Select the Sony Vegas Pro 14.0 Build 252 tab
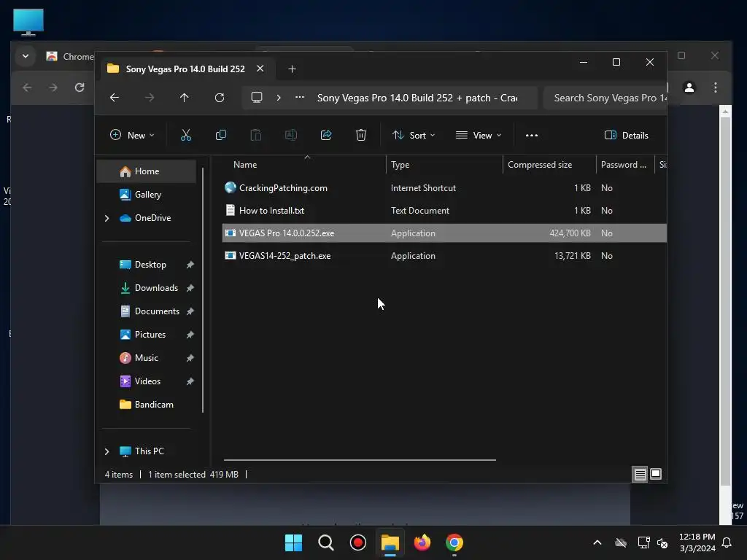This screenshot has width=747, height=560. click(185, 69)
